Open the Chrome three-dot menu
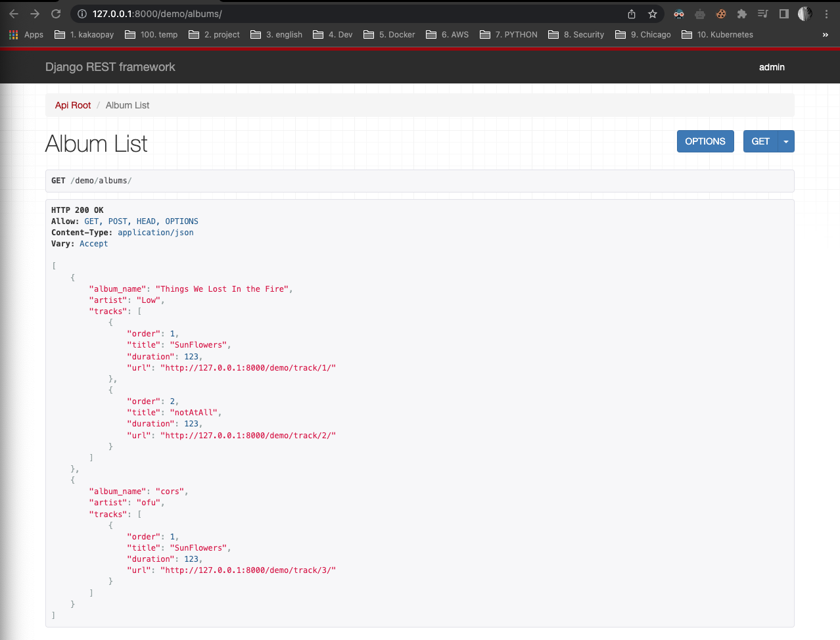This screenshot has width=840, height=640. pyautogui.click(x=826, y=14)
